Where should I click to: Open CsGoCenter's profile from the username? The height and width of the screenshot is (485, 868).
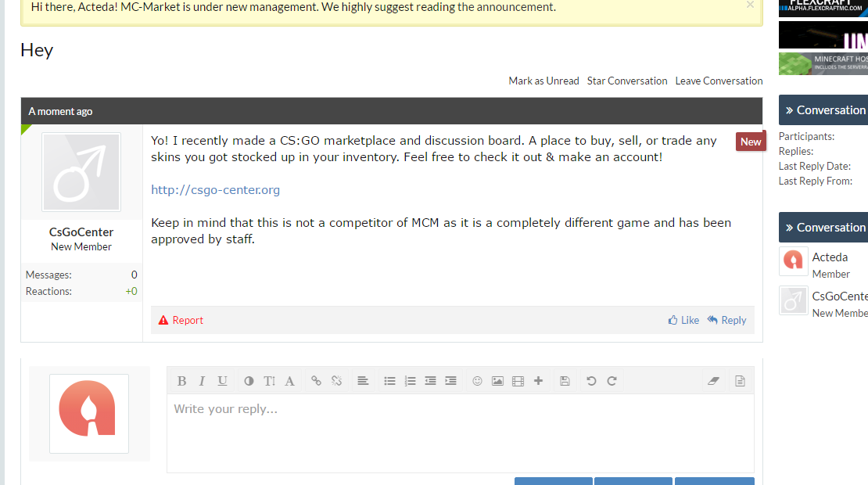[x=81, y=232]
